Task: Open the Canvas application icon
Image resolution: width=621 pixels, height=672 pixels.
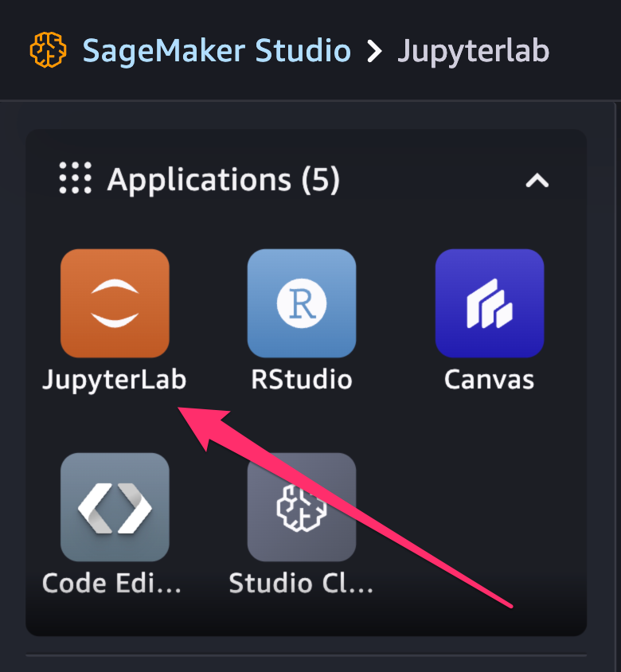Action: click(490, 303)
